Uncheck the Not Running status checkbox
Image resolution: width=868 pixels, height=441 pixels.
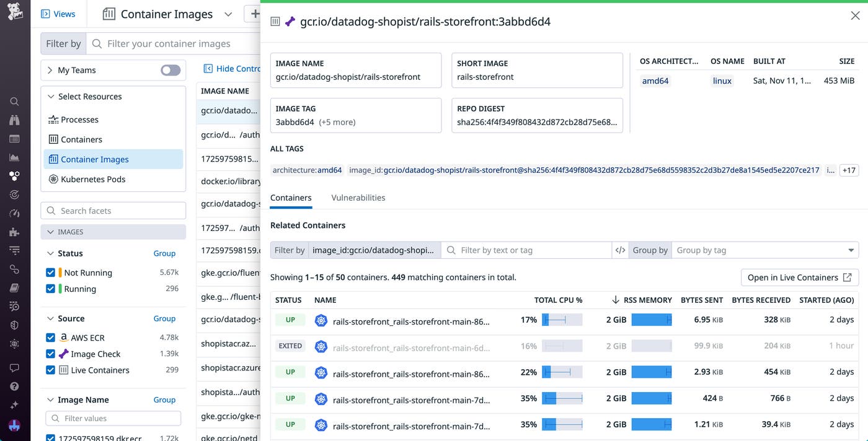click(51, 273)
